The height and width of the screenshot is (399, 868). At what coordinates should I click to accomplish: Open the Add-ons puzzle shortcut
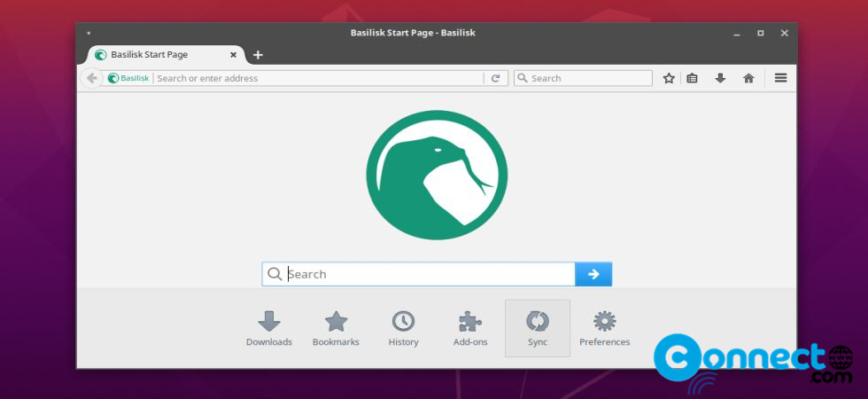pyautogui.click(x=470, y=329)
